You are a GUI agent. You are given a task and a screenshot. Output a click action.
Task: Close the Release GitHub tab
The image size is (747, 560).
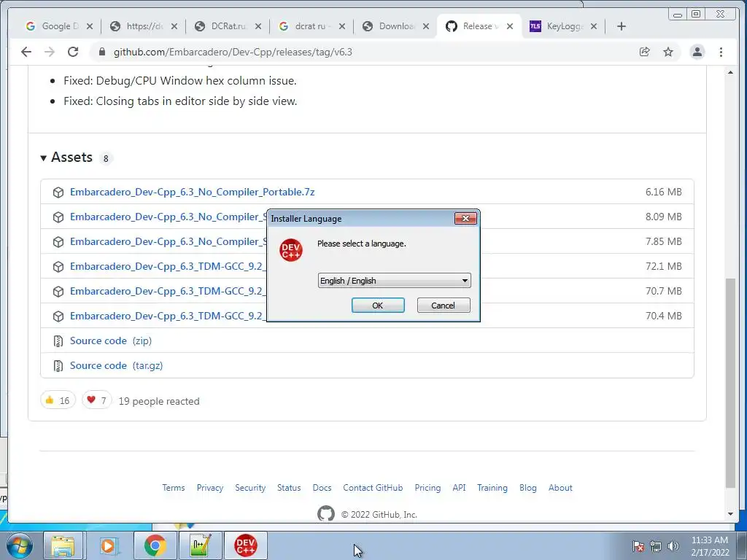510,26
